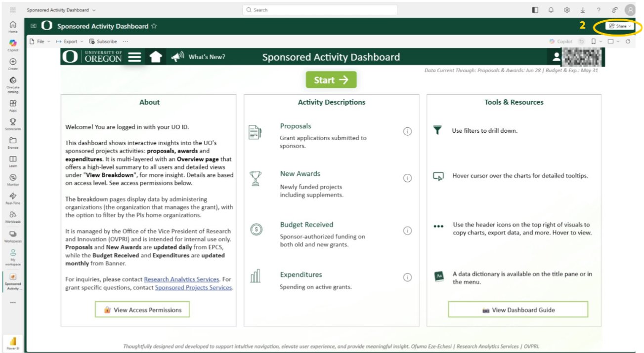Click the New Awards trophy icon
The height and width of the screenshot is (353, 644).
coord(256,178)
